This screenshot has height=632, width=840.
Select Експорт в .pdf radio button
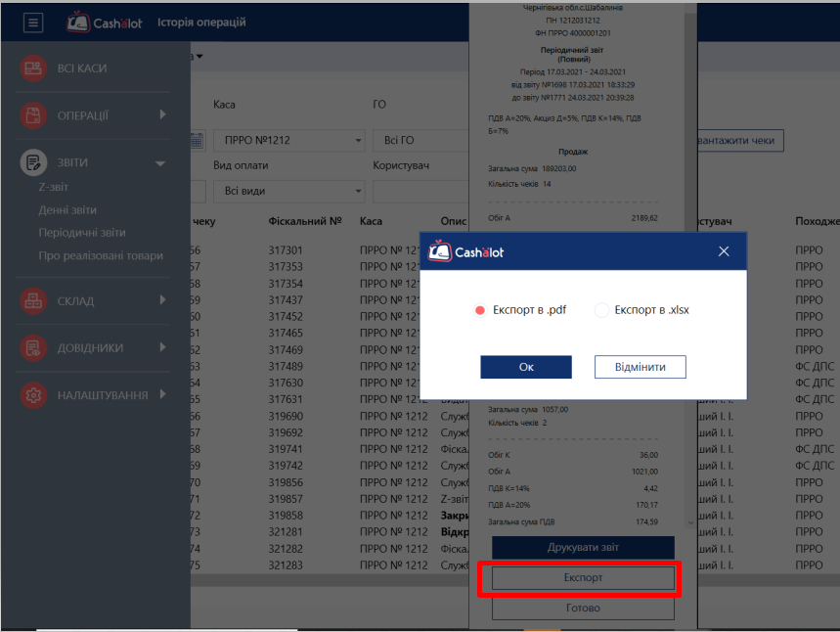[480, 310]
